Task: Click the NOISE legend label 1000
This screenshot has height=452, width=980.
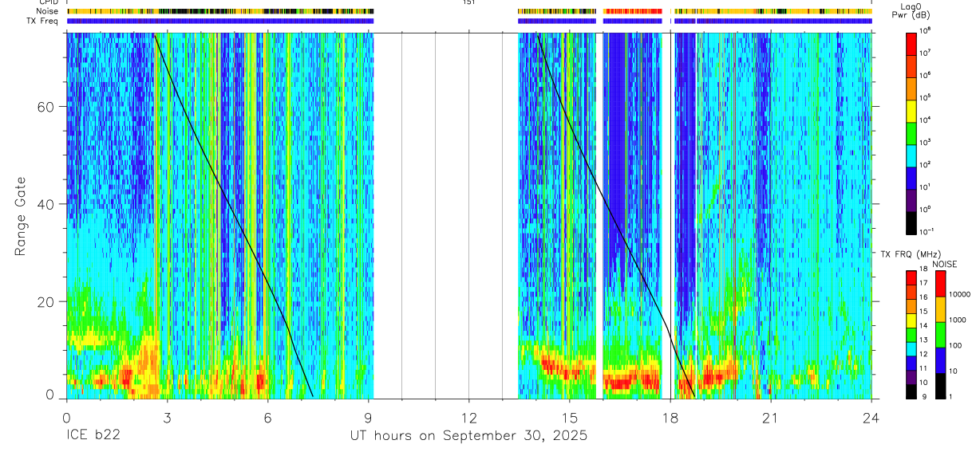Action: coord(957,320)
